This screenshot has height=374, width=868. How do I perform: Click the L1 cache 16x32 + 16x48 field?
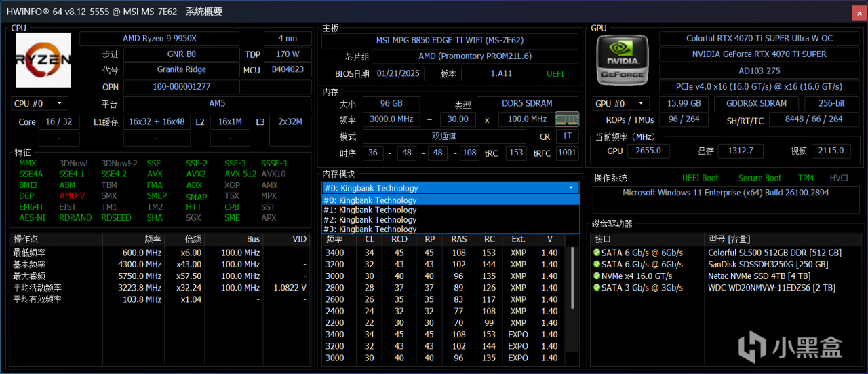point(157,121)
